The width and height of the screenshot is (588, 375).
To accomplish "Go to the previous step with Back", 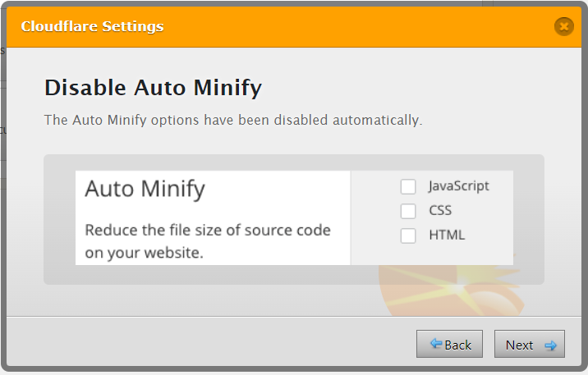I will pyautogui.click(x=449, y=344).
